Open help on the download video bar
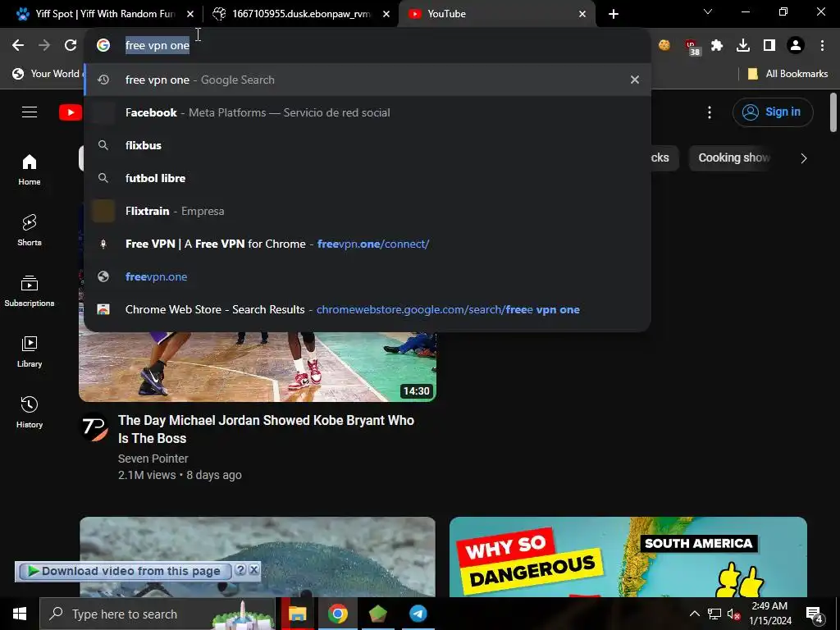 [240, 570]
